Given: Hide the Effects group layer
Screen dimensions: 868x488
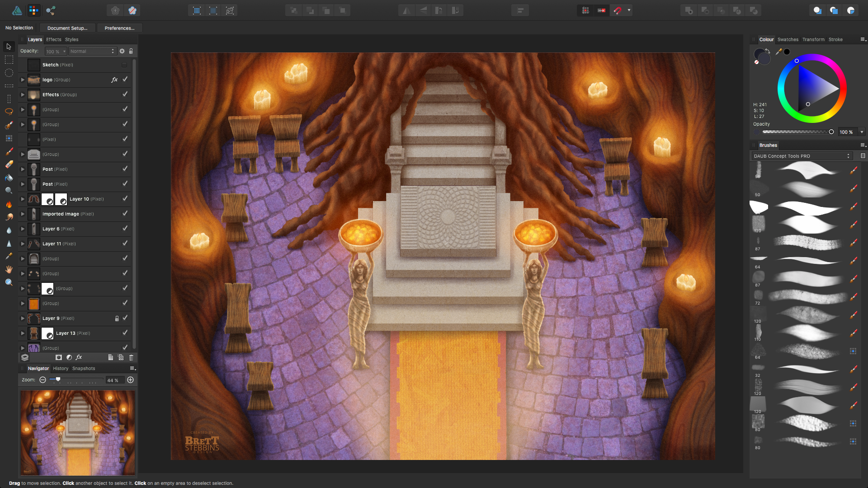Looking at the screenshot, I should 125,94.
